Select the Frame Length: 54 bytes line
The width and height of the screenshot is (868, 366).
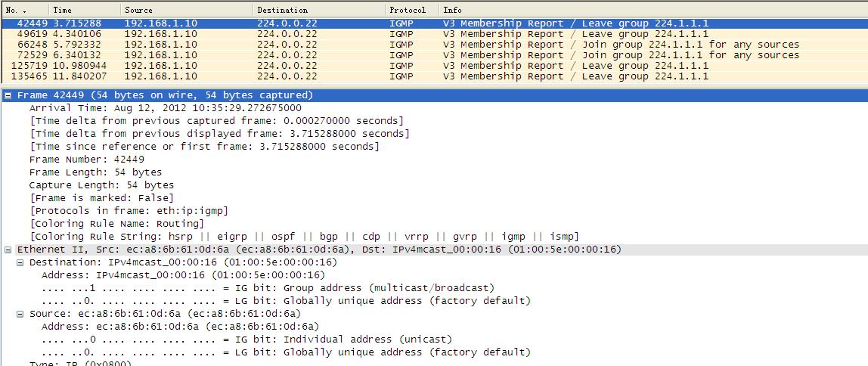point(95,172)
